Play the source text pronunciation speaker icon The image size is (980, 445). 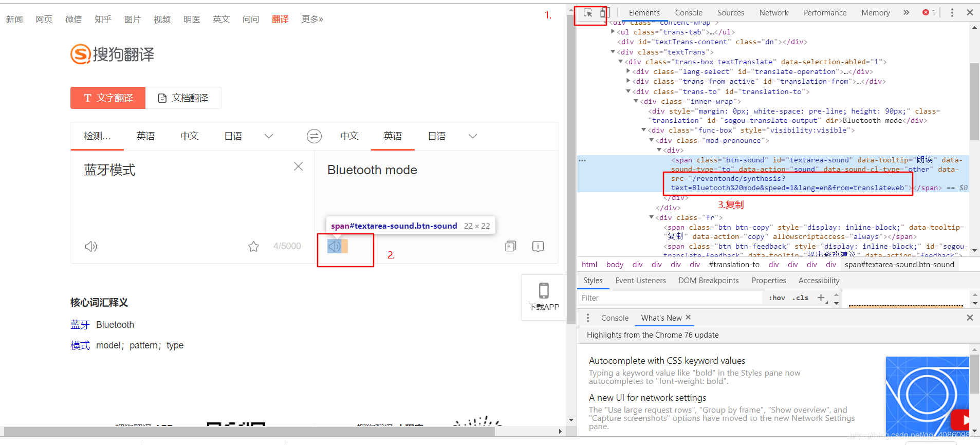point(91,247)
